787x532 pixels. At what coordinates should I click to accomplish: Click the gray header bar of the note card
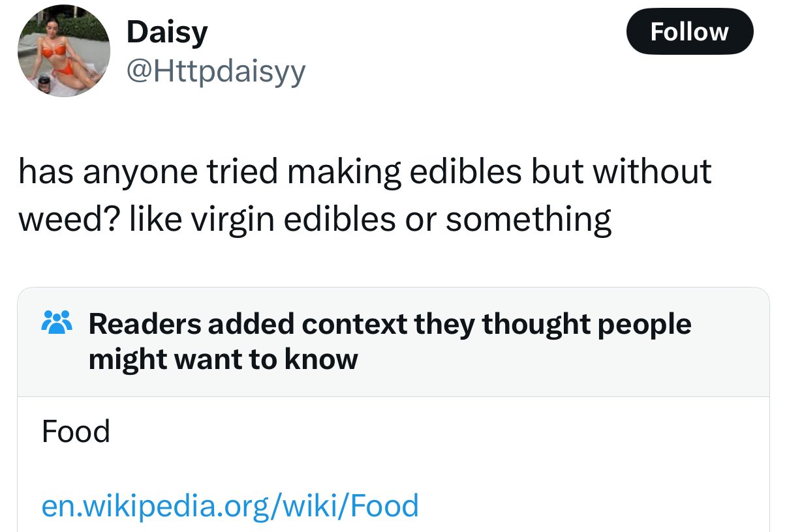click(393, 342)
